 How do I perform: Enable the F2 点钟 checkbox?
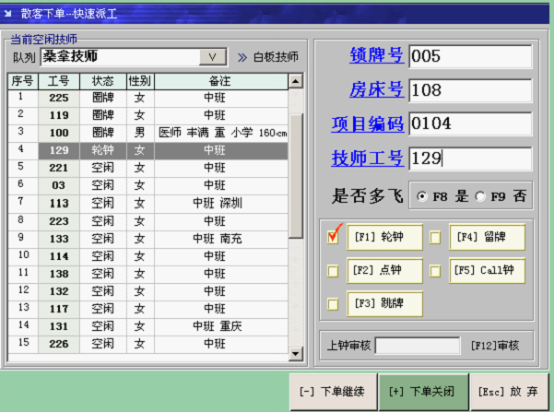333,271
